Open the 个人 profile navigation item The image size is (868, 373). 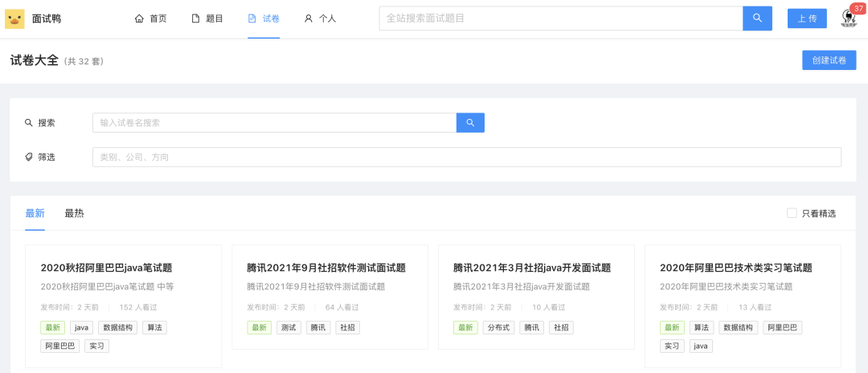(x=320, y=18)
